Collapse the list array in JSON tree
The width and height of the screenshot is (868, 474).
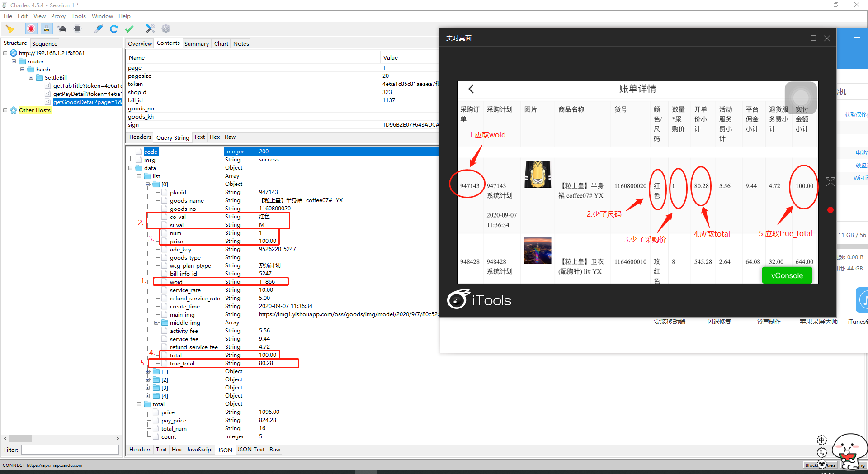139,176
